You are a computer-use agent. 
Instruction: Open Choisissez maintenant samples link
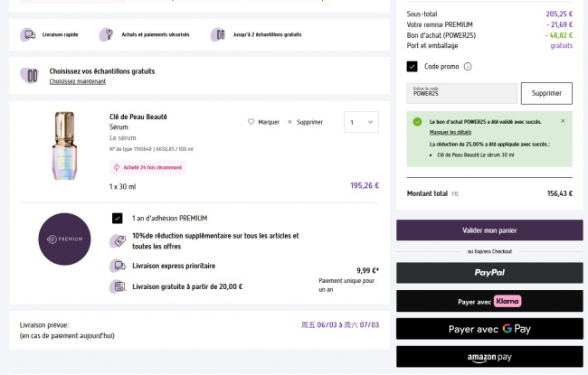pyautogui.click(x=77, y=81)
